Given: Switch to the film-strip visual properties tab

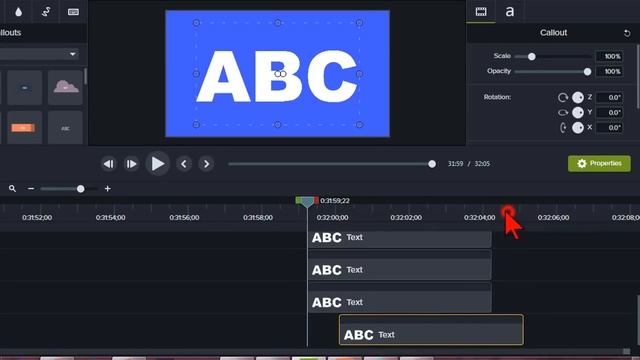Looking at the screenshot, I should tap(481, 11).
